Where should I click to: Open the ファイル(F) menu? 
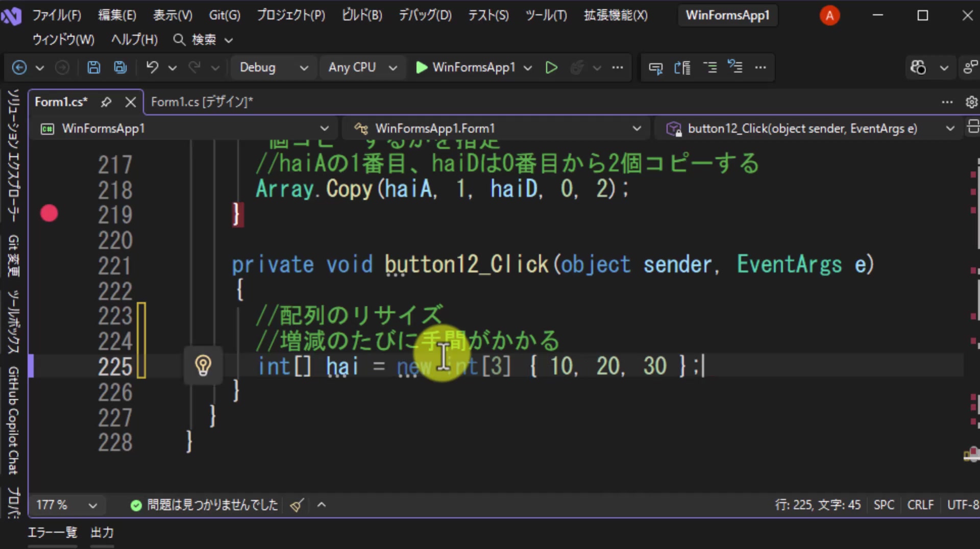click(x=57, y=15)
